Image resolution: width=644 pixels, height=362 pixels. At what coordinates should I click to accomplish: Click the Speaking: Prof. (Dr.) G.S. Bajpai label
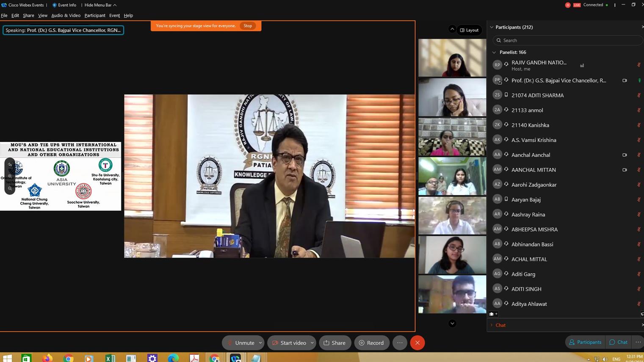tap(63, 30)
